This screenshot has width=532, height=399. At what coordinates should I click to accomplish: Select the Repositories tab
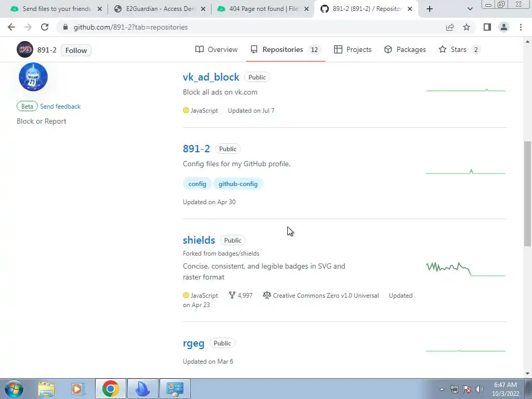coord(285,49)
